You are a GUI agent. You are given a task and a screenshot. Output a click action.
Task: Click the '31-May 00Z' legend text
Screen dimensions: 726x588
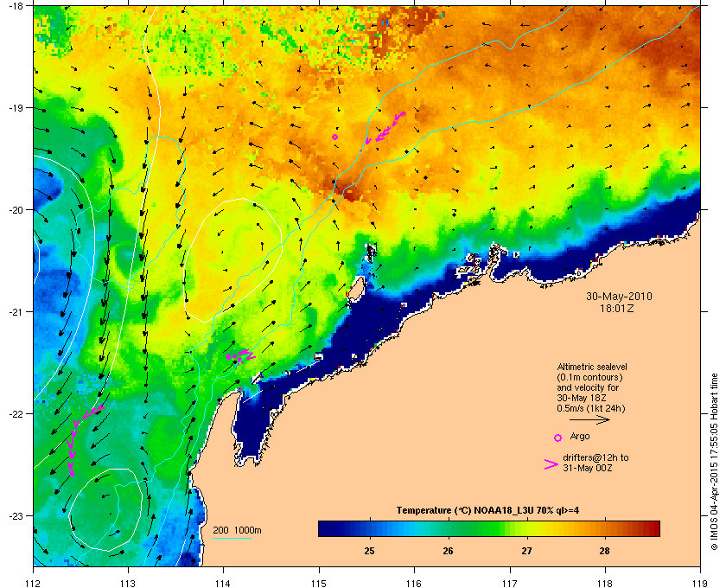587,468
